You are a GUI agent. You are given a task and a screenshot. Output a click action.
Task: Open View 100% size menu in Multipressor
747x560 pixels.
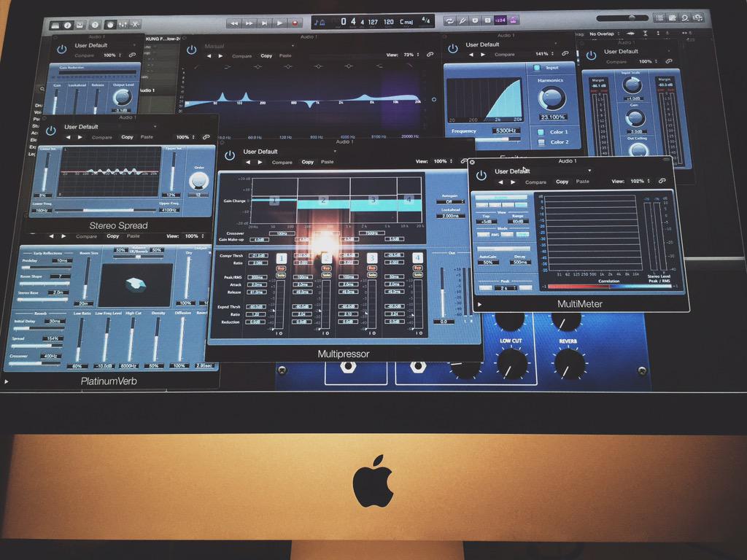(x=443, y=161)
